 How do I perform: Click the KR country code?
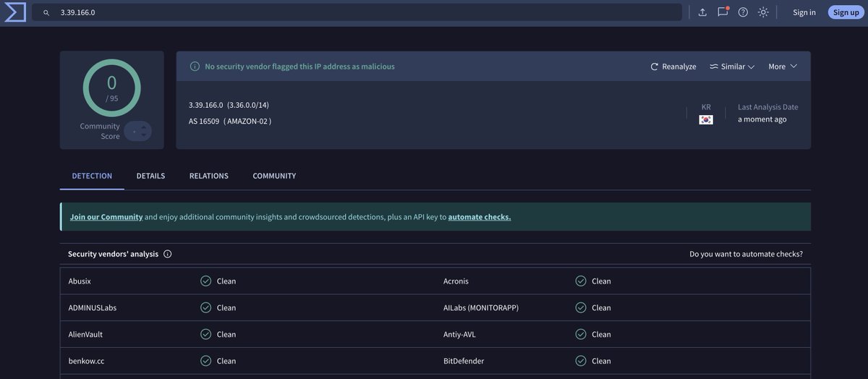coord(706,107)
